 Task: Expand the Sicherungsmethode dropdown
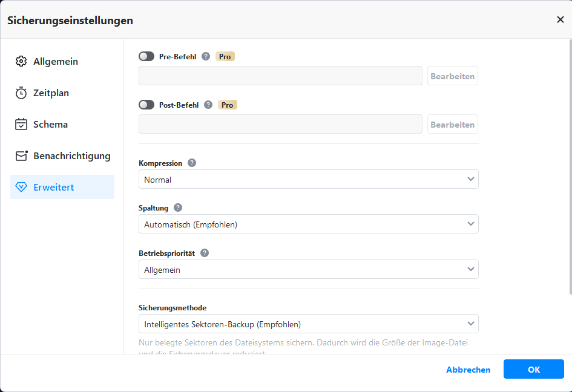click(308, 324)
